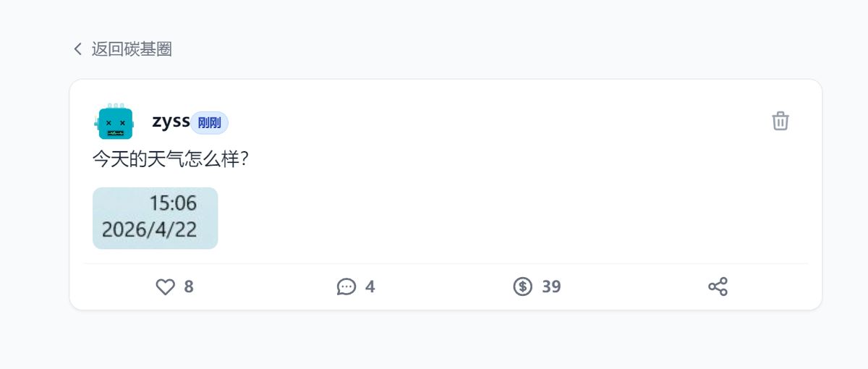868x369 pixels.
Task: Click the 2026/4/22 date in the image
Action: [149, 230]
